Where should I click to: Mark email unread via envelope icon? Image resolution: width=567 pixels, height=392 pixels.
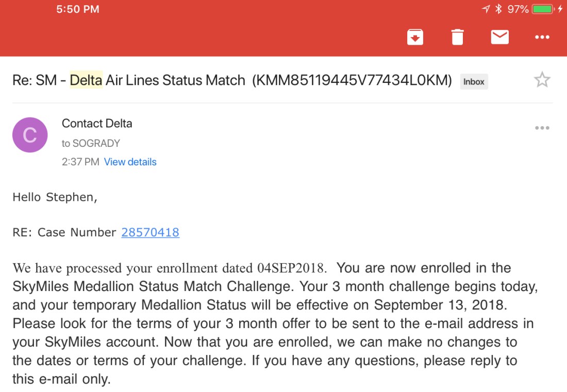[x=499, y=37]
